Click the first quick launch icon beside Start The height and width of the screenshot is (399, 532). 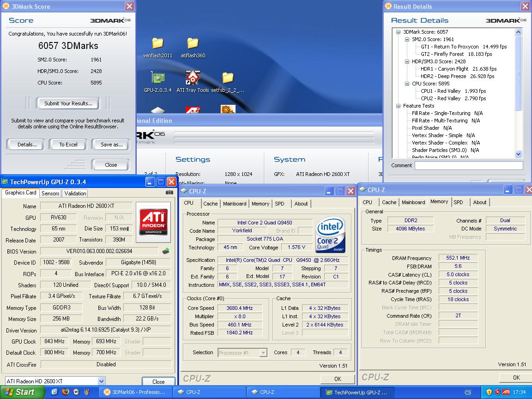54,392
